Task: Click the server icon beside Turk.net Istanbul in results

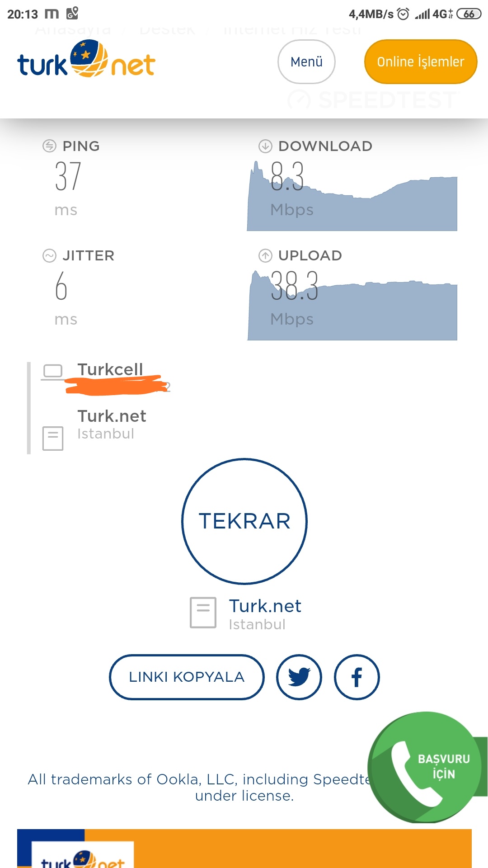Action: 53,438
